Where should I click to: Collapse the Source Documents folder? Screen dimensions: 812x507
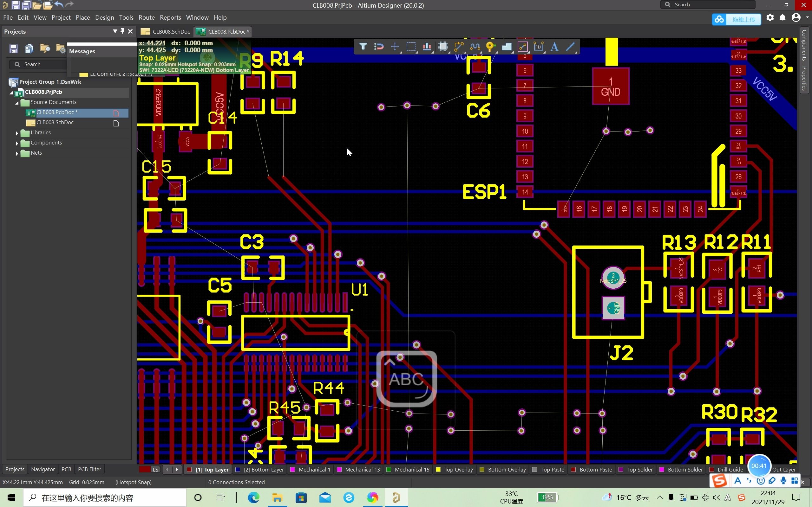(16, 103)
